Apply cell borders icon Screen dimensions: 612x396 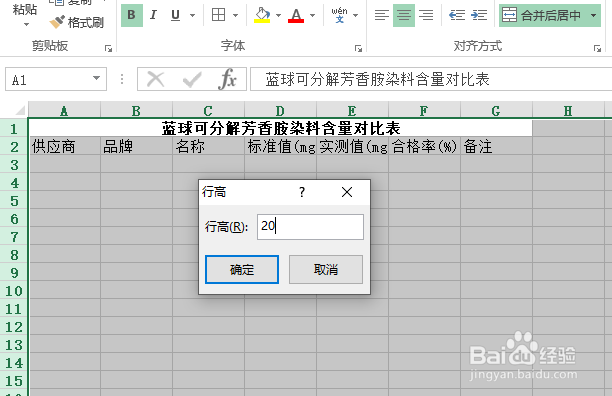[219, 15]
